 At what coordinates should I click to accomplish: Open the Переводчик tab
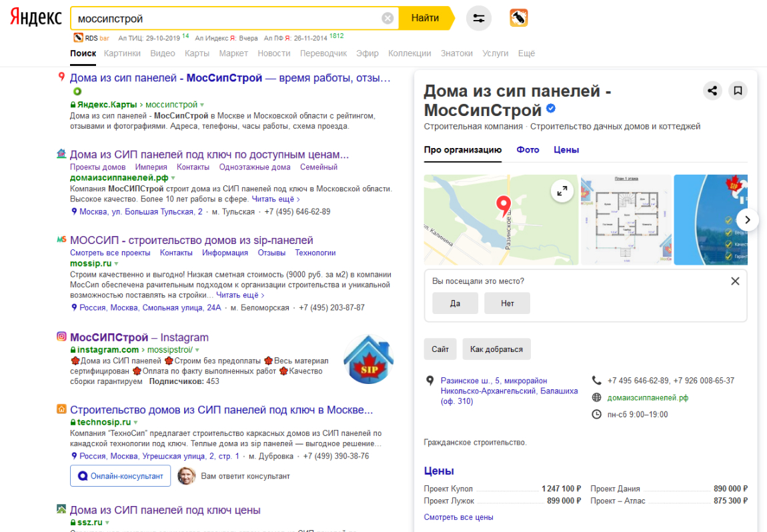pyautogui.click(x=323, y=53)
